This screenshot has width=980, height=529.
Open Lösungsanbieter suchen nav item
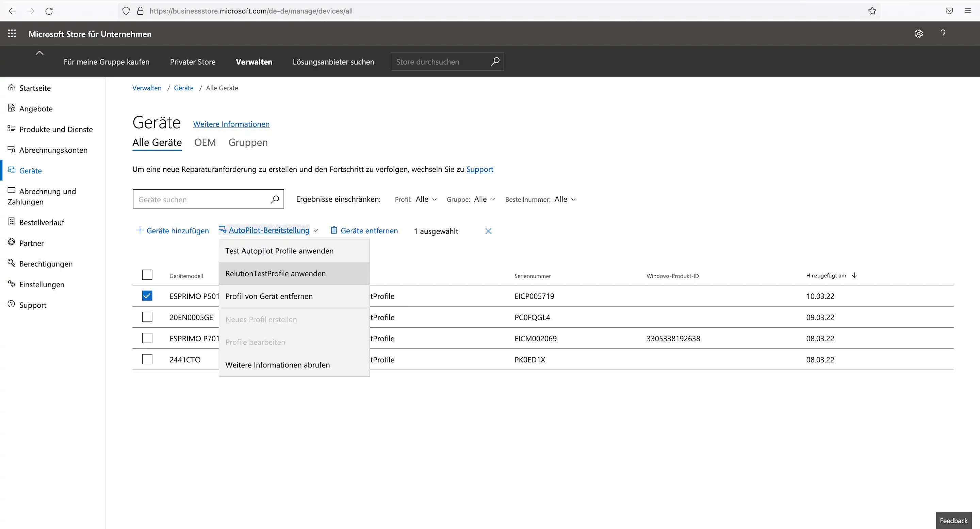pyautogui.click(x=333, y=62)
